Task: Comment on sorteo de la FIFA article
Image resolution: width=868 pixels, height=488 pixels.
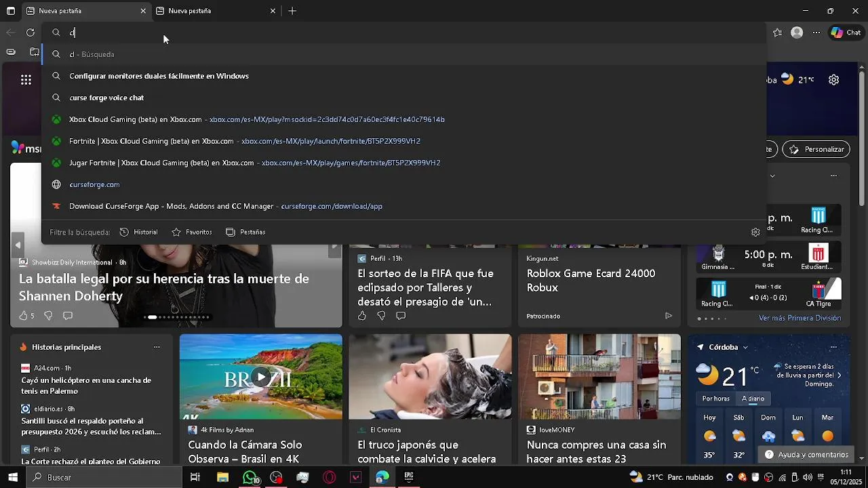Action: (401, 316)
